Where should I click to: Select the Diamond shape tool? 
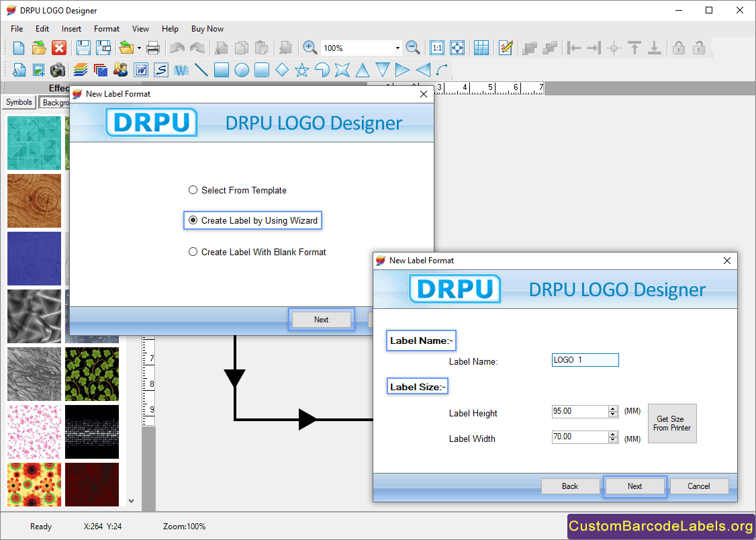pos(281,71)
